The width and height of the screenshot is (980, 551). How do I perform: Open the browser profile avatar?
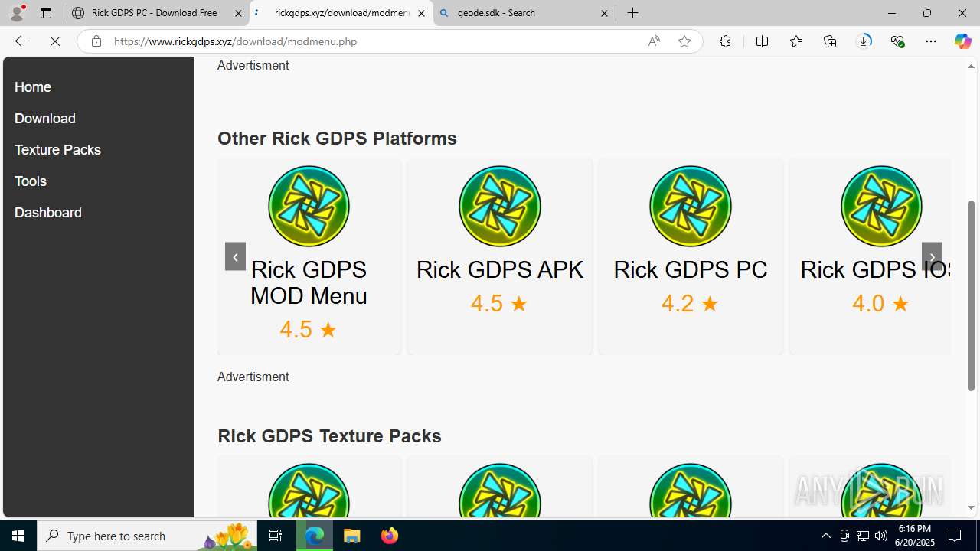coord(17,13)
